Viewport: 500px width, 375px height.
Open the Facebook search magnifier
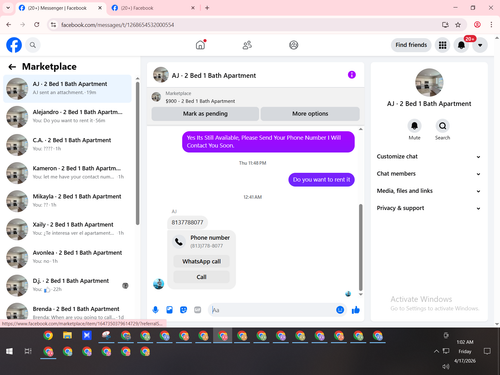point(33,45)
